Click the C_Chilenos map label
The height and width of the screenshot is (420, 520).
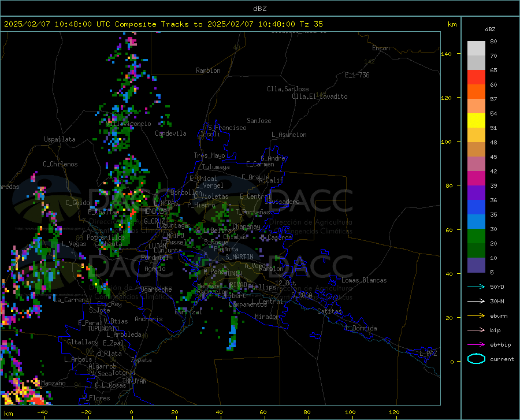tap(60, 164)
